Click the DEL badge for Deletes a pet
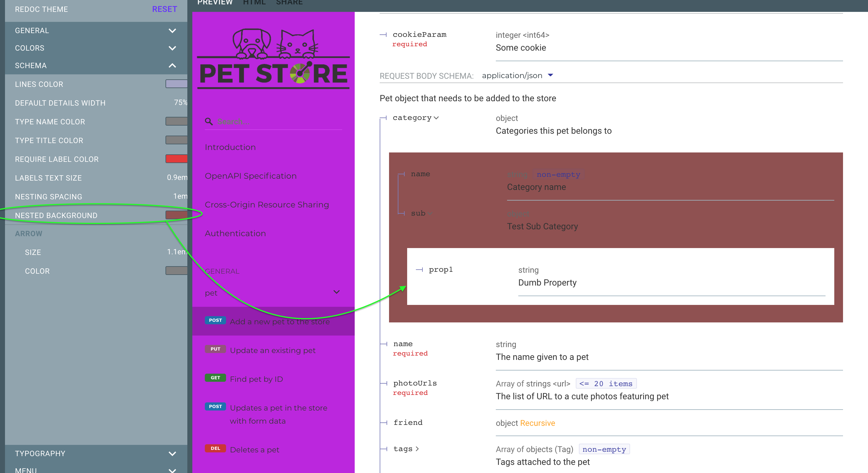The height and width of the screenshot is (473, 868). coord(215,448)
